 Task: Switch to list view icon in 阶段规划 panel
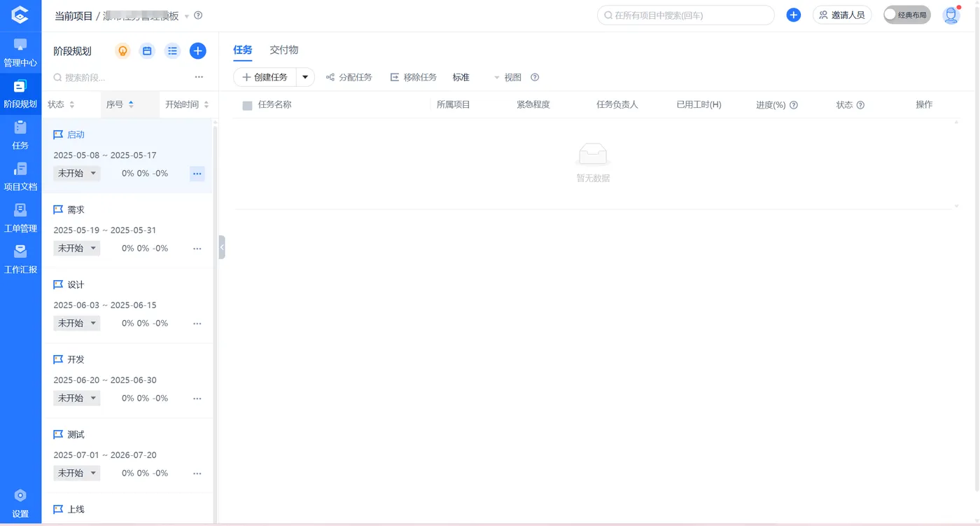[172, 50]
